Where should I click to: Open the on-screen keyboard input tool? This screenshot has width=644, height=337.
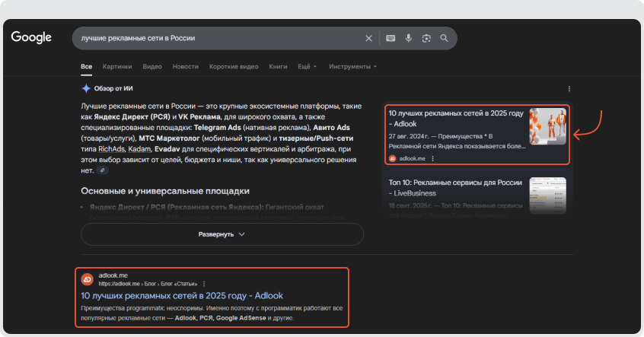391,38
